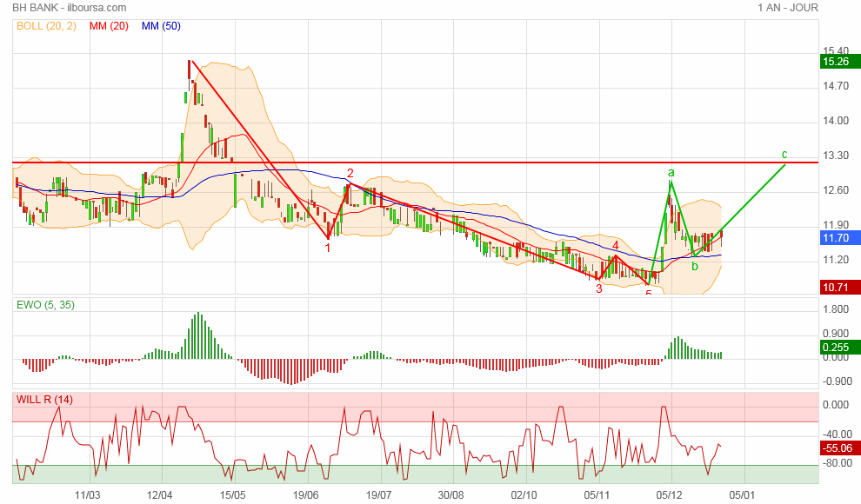This screenshot has width=861, height=504.
Task: Click the 12.60 price axis label
Action: pos(836,189)
